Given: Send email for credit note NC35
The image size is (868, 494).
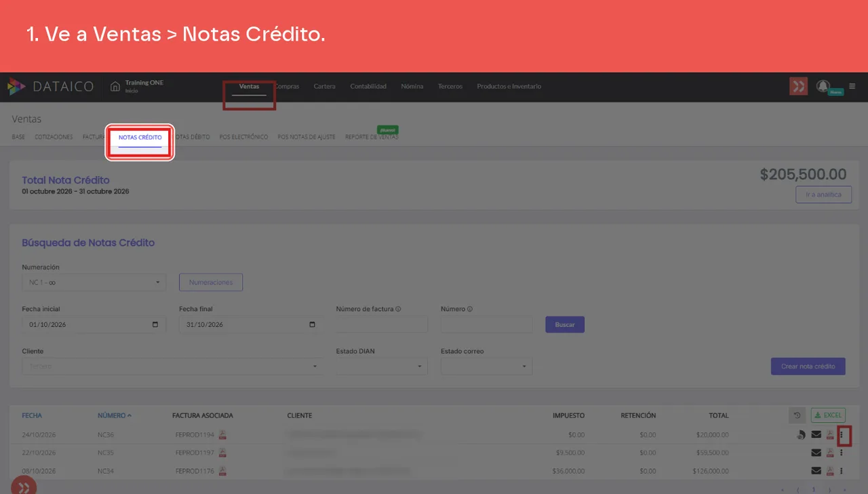Looking at the screenshot, I should (x=816, y=453).
